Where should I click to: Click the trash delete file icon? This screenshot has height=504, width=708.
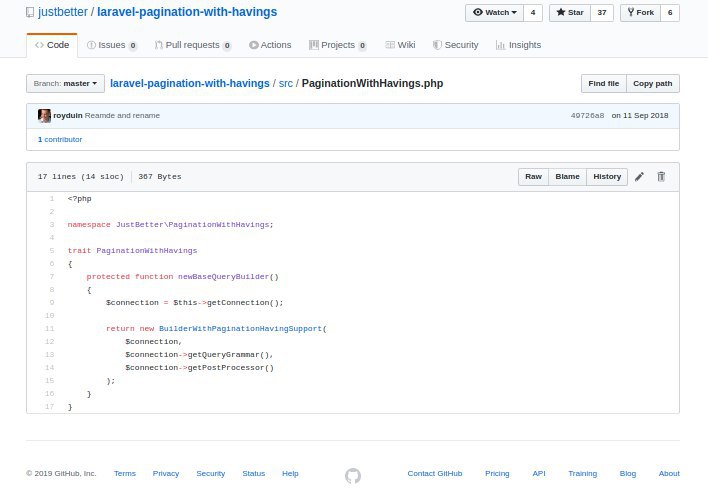[x=661, y=177]
